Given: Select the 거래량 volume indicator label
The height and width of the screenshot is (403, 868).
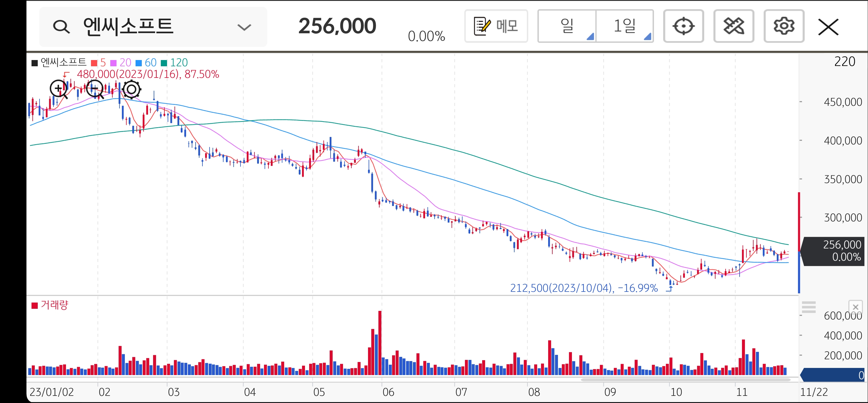Looking at the screenshot, I should (50, 305).
